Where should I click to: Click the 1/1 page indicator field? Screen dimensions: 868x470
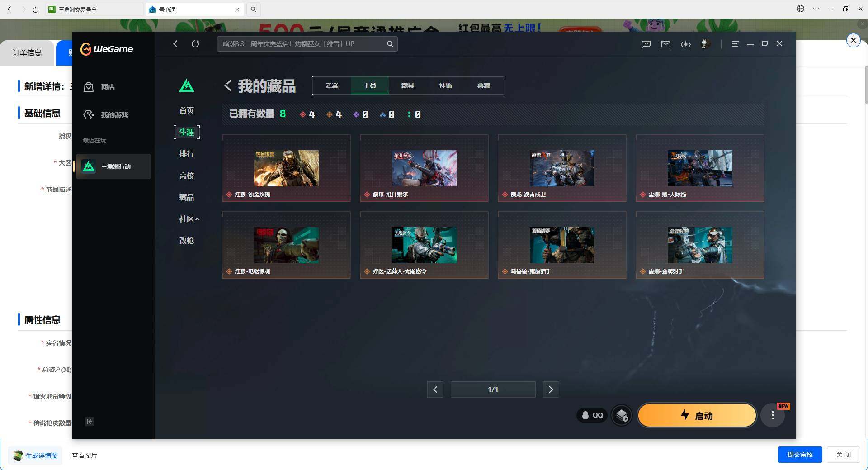point(493,389)
